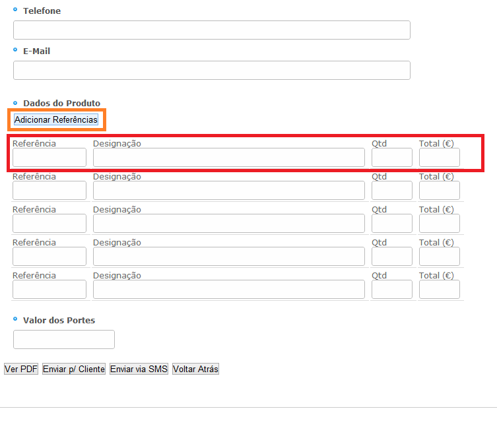Image resolution: width=497 pixels, height=448 pixels.
Task: Select the second row Referência field
Action: coord(50,191)
